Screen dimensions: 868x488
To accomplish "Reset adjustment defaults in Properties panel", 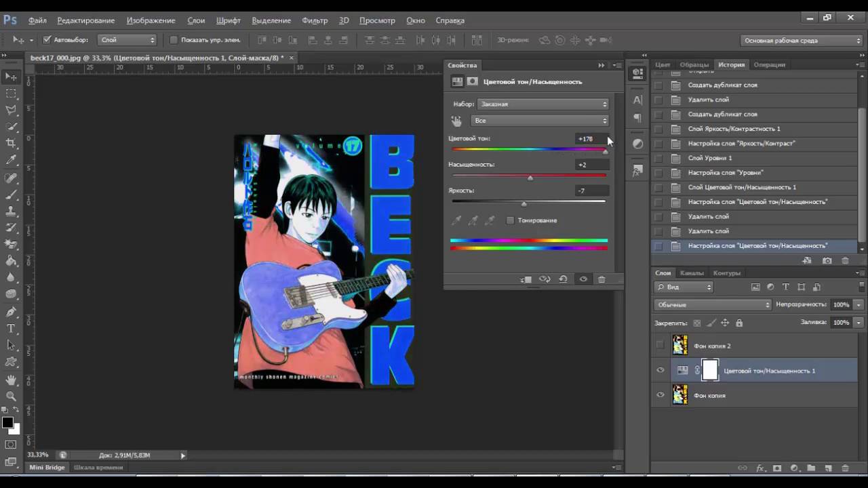I will [563, 279].
